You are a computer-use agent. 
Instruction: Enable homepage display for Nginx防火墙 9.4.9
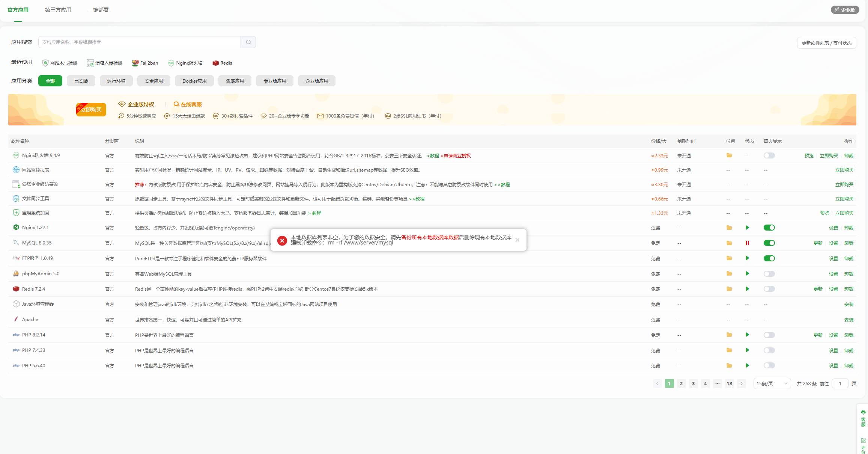point(769,155)
